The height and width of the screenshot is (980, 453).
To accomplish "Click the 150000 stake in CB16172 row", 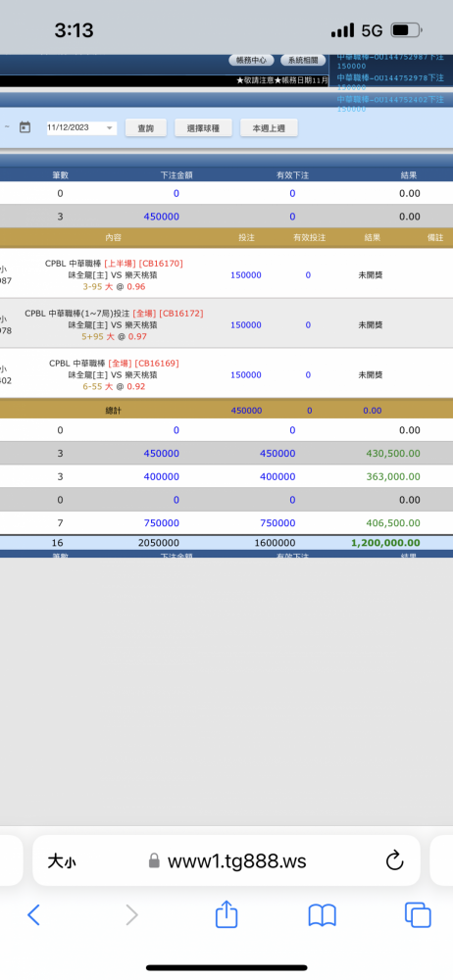I will point(246,325).
